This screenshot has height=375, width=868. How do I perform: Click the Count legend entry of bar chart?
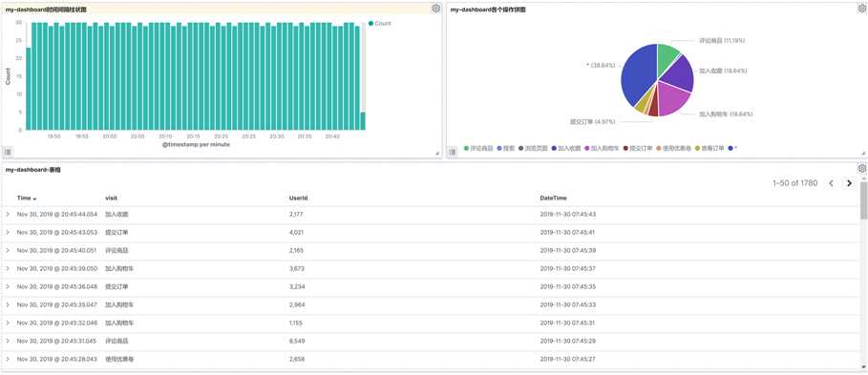tap(380, 24)
